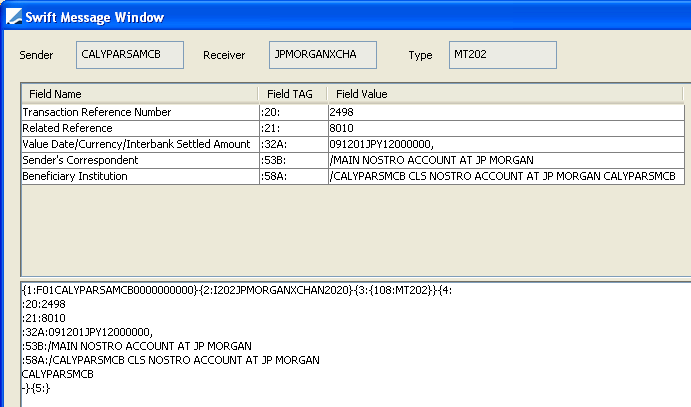Viewport: 691px width, 407px height.
Task: Click the Field Value column header
Action: click(505, 94)
